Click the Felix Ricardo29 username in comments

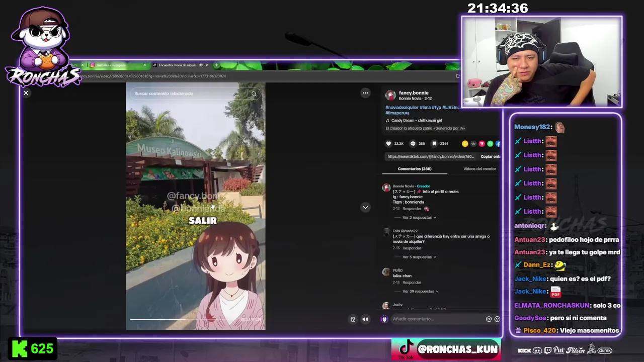point(405,231)
